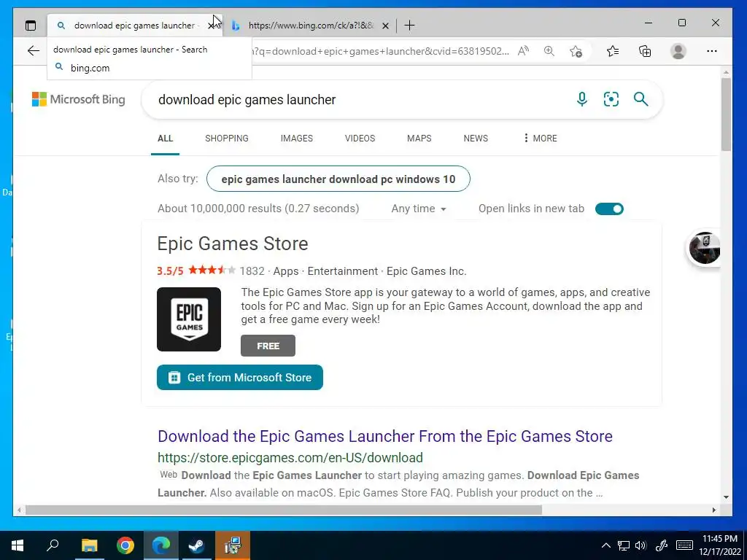Switch to the IMAGES tab
The width and height of the screenshot is (747, 560).
(x=296, y=138)
